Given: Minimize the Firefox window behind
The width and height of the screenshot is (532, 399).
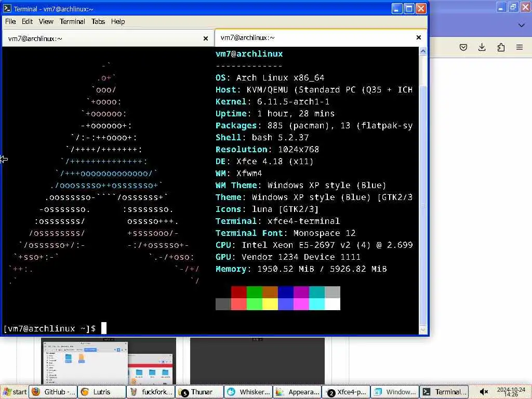Looking at the screenshot, I should pyautogui.click(x=501, y=7).
